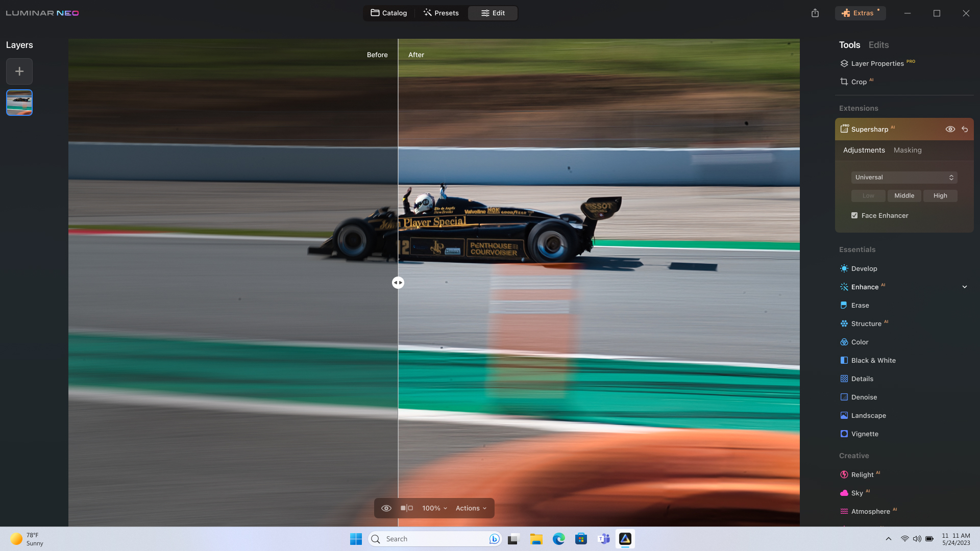This screenshot has width=980, height=551.
Task: Open the Erase tool
Action: [860, 305]
